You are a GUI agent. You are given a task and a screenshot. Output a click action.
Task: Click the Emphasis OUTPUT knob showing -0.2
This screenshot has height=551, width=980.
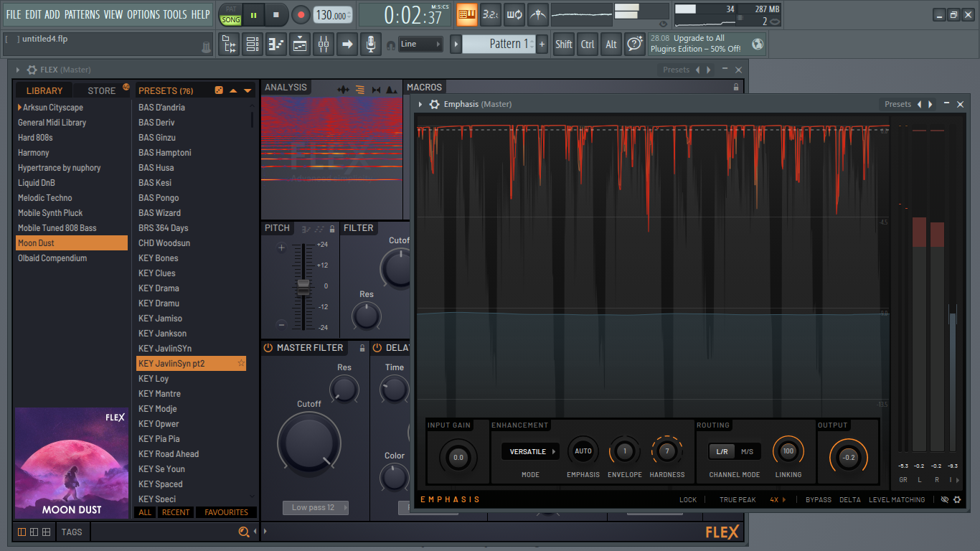point(849,457)
